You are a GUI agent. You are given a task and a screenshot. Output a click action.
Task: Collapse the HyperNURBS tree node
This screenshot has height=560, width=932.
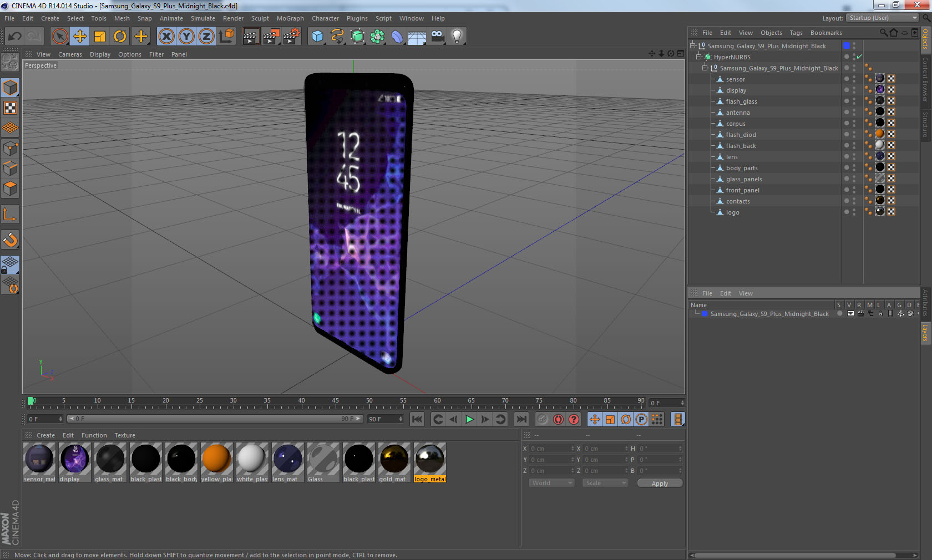coord(699,57)
